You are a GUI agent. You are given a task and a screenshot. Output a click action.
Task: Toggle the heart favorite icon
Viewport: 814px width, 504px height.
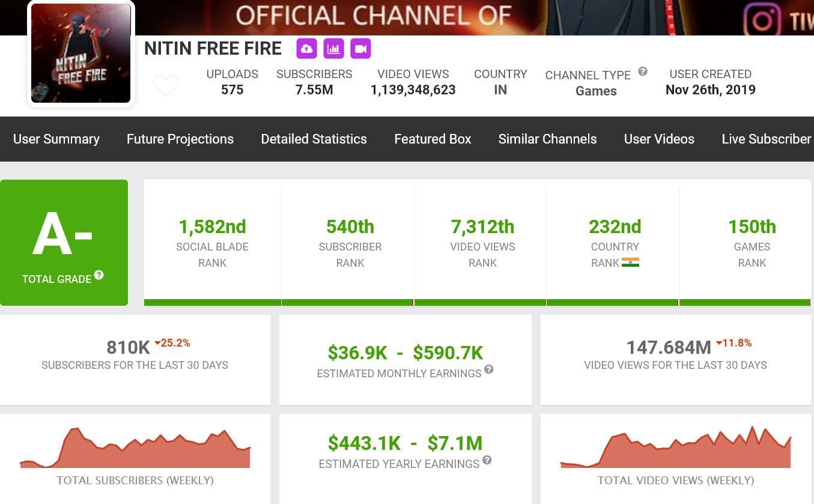point(166,86)
